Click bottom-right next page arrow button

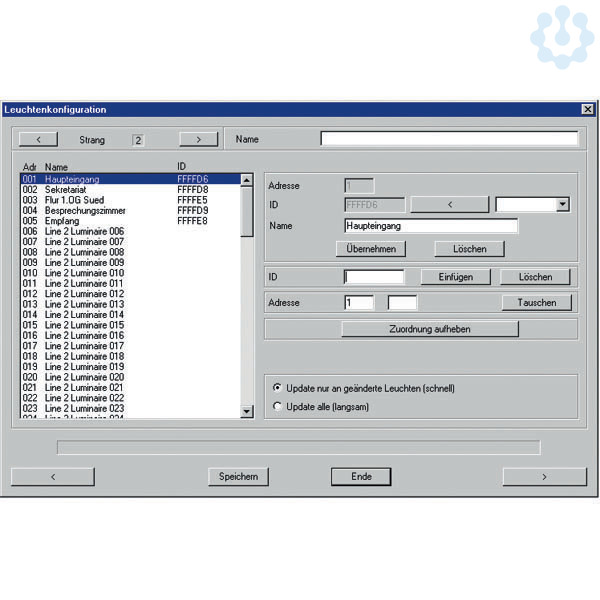click(x=544, y=477)
